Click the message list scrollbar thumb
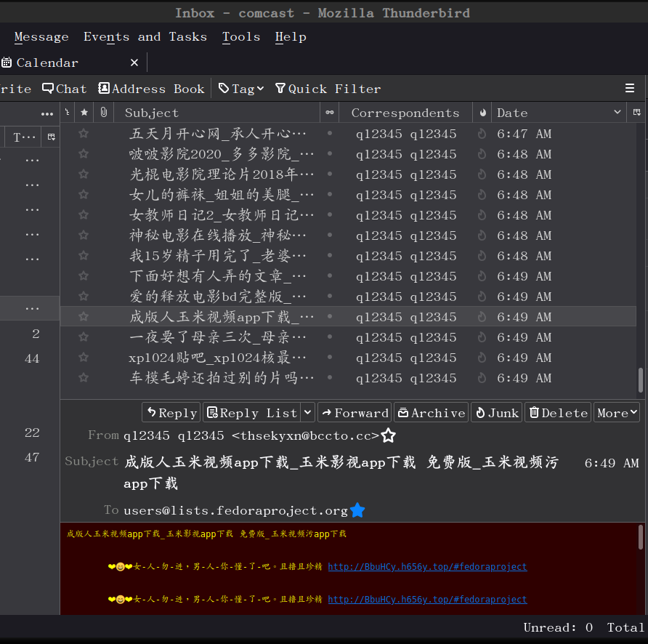Screen dimensions: 648x644 click(x=641, y=379)
